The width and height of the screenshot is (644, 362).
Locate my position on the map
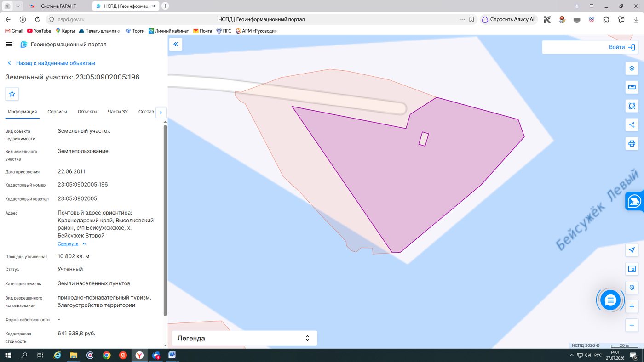[x=632, y=250]
